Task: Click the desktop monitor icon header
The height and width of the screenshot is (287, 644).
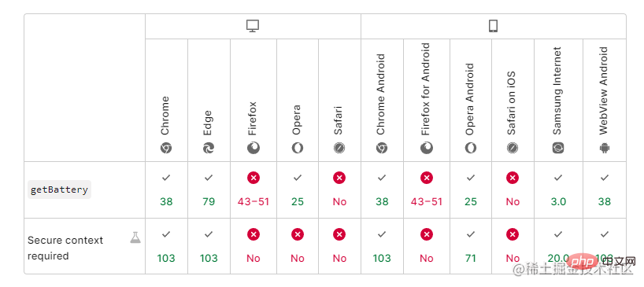Action: [253, 26]
